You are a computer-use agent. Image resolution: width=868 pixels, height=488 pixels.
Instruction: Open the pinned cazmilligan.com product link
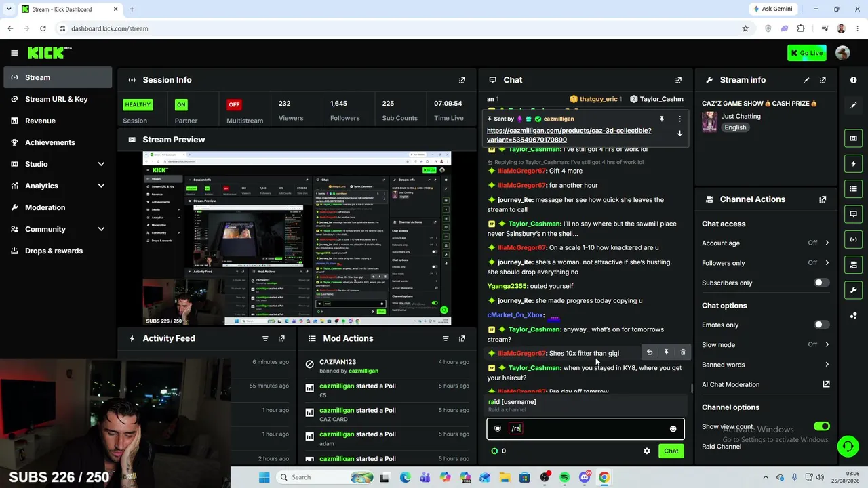coord(569,135)
